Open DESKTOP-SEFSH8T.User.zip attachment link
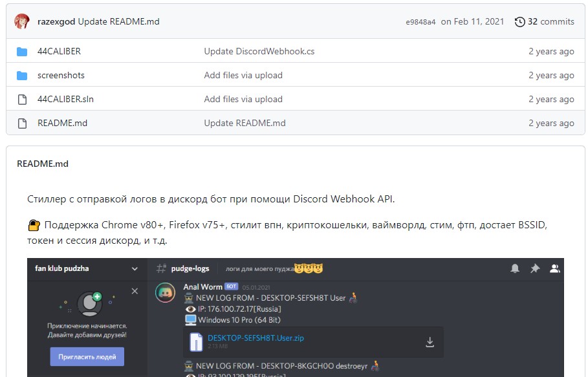Viewport: 588px width, 377px height. (256, 338)
